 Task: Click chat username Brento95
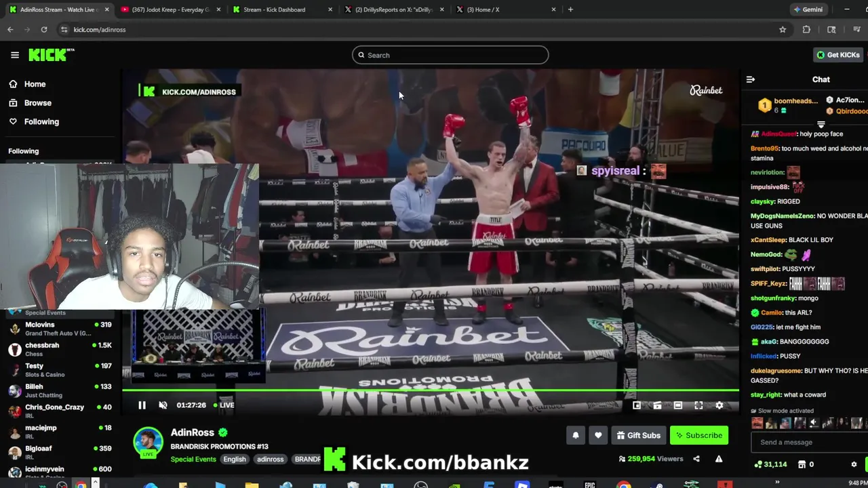point(765,148)
